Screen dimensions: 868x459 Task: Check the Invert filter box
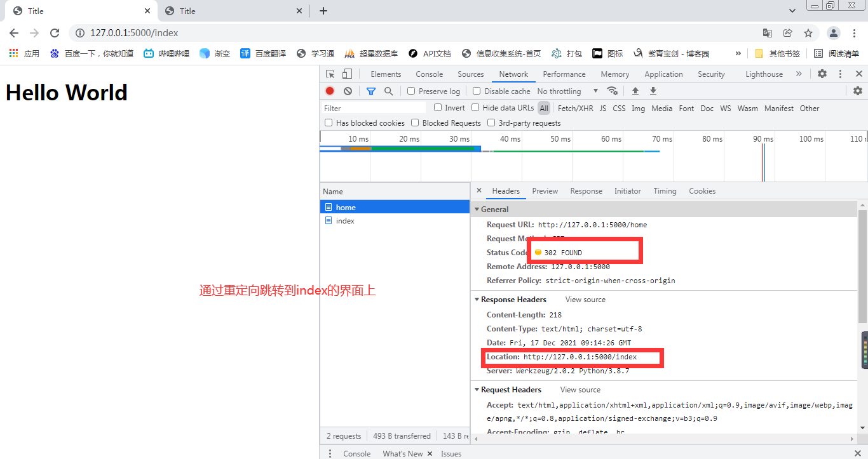click(438, 107)
